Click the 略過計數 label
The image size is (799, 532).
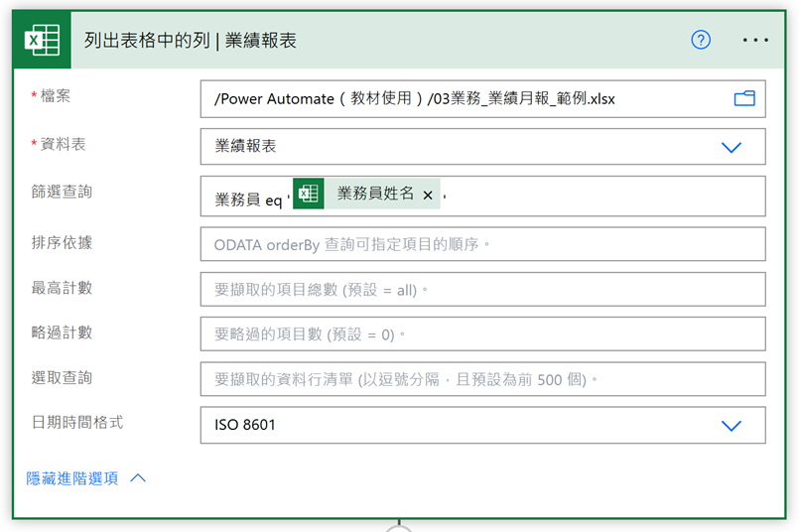coord(62,332)
